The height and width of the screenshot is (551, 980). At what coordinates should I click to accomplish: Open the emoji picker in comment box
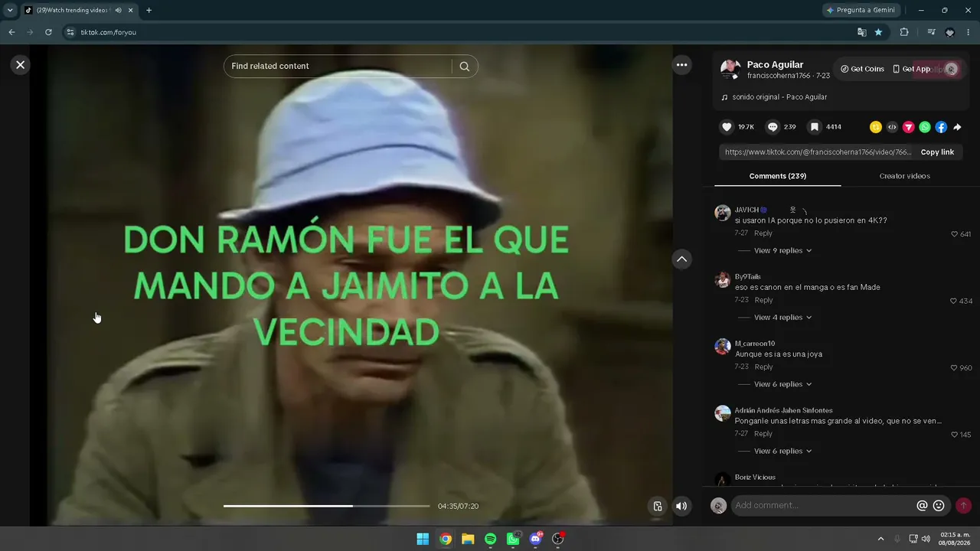point(939,506)
